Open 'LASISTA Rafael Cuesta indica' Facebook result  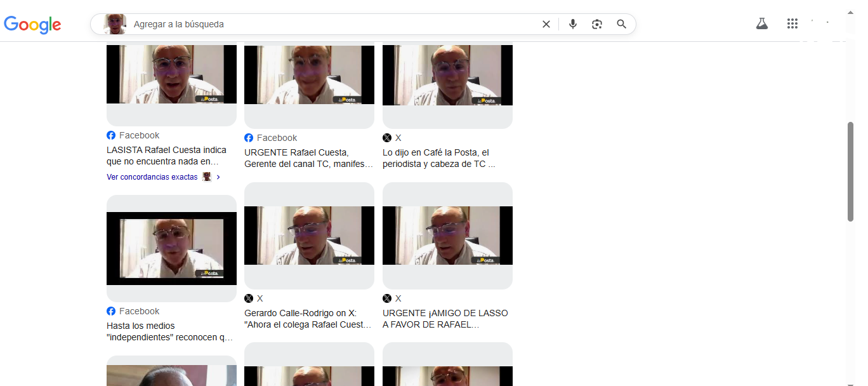pos(166,156)
